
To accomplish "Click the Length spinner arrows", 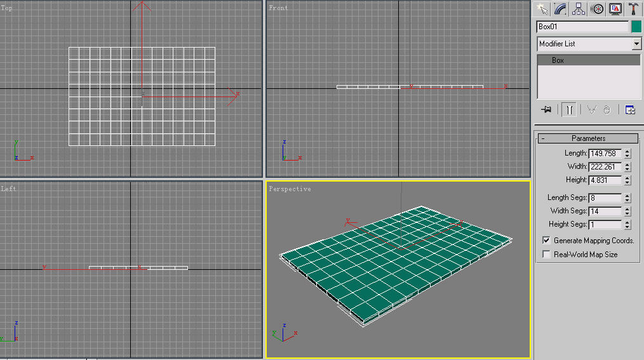I will tap(627, 154).
